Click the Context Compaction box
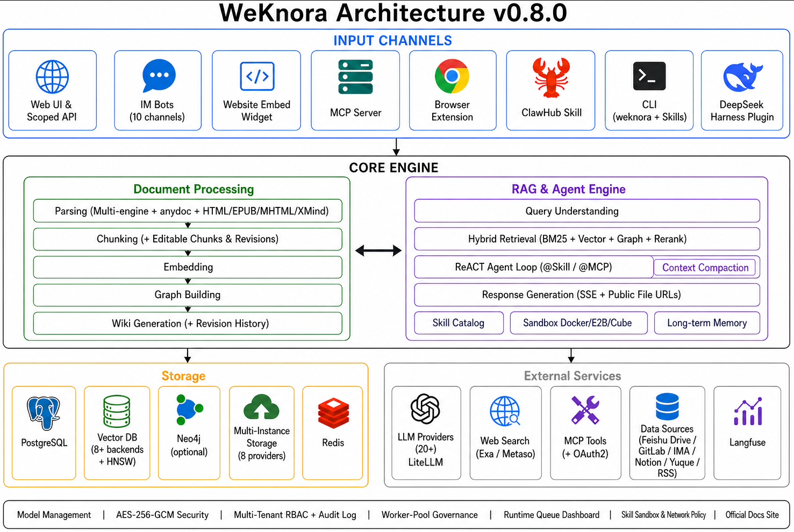The height and width of the screenshot is (532, 794). [x=705, y=268]
